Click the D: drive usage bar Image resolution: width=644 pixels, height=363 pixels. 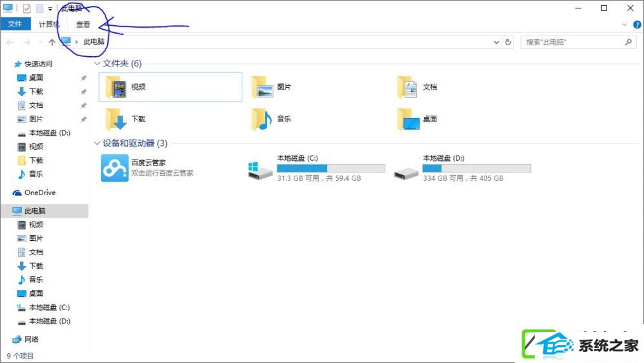coord(477,168)
